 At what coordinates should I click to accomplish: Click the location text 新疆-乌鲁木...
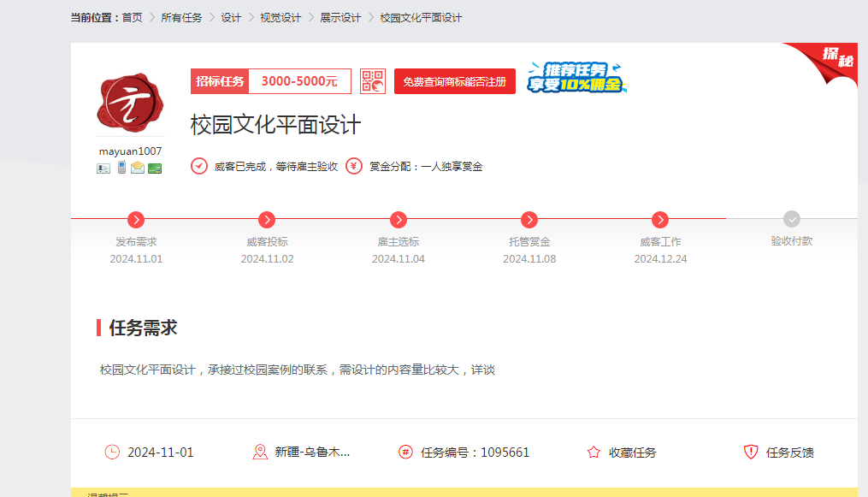coord(312,453)
